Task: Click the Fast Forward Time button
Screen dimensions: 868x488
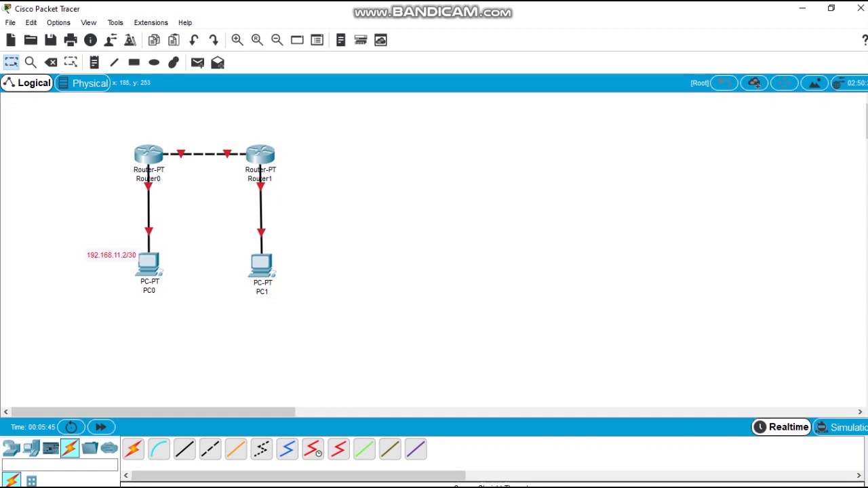Action: pos(101,427)
